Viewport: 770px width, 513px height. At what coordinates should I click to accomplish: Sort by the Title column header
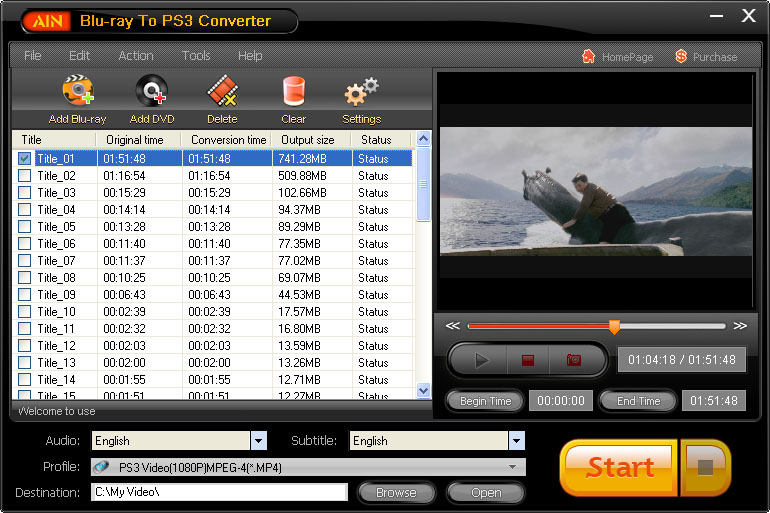[54, 139]
